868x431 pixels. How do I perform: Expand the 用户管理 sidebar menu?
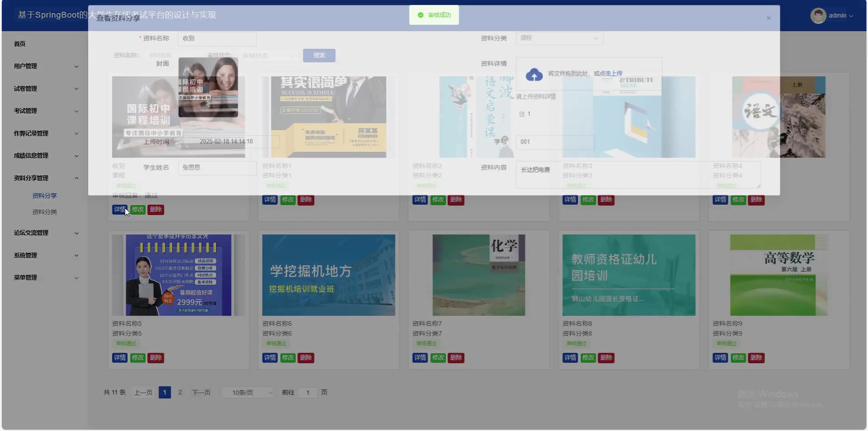click(x=46, y=66)
